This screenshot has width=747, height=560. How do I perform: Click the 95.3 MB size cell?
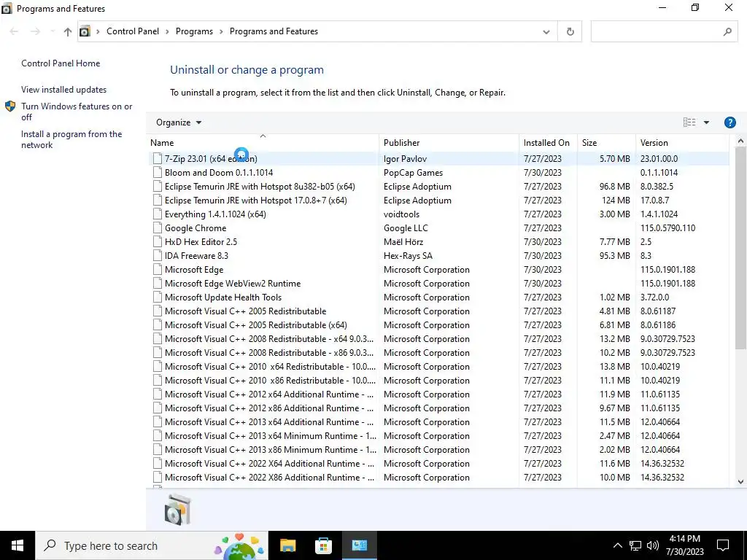point(614,255)
